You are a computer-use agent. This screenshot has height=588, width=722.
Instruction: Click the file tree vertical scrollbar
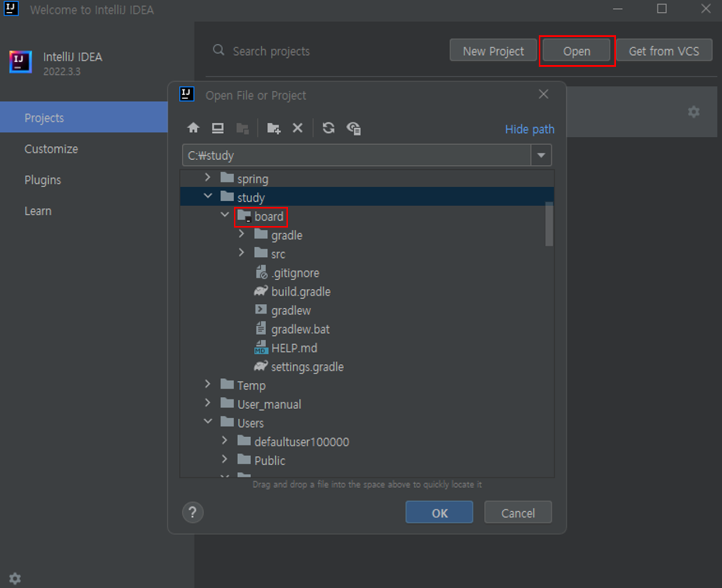[x=549, y=224]
